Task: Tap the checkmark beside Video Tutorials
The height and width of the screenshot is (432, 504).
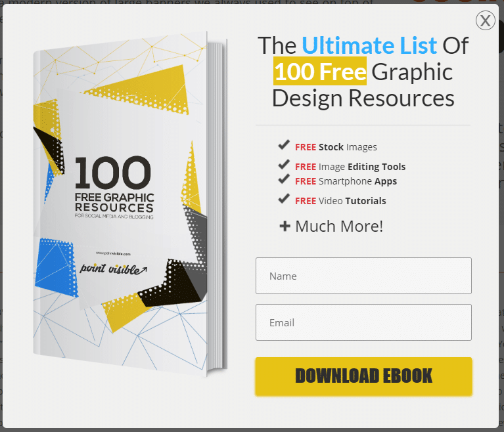Action: (x=284, y=199)
